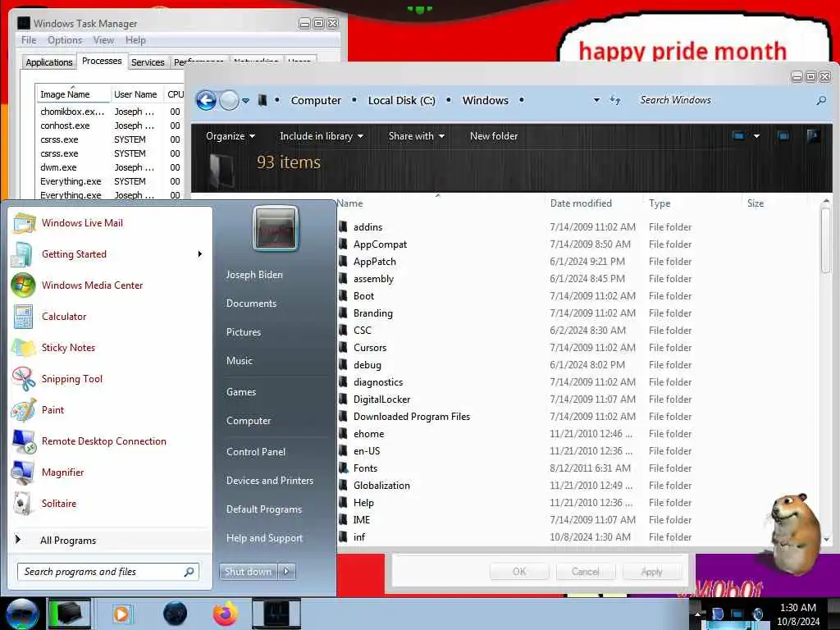Viewport: 840px width, 630px height.
Task: Open the Help menu in Task Manager
Action: click(x=135, y=40)
